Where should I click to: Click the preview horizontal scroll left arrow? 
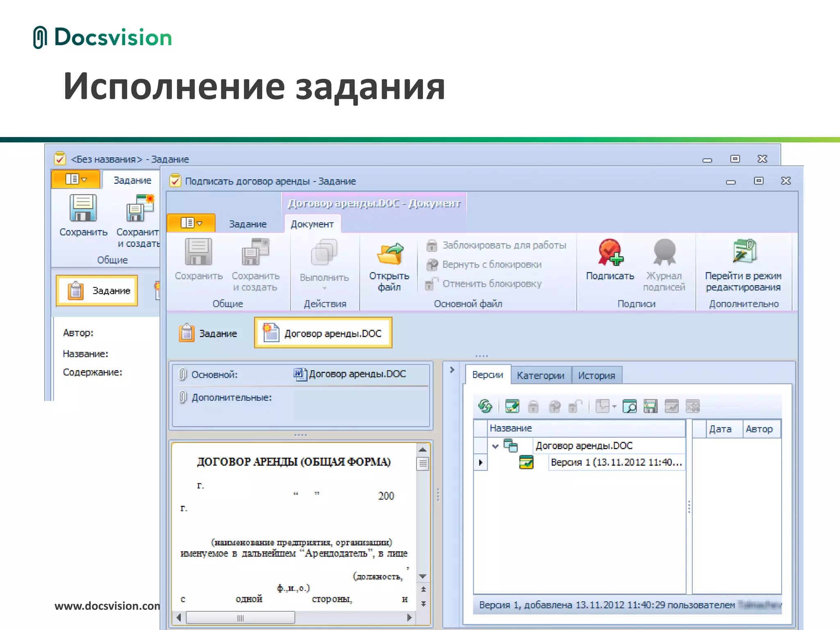tap(178, 618)
